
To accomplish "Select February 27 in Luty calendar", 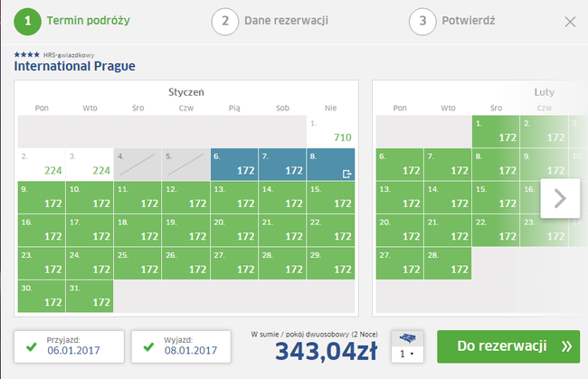I will 400,263.
